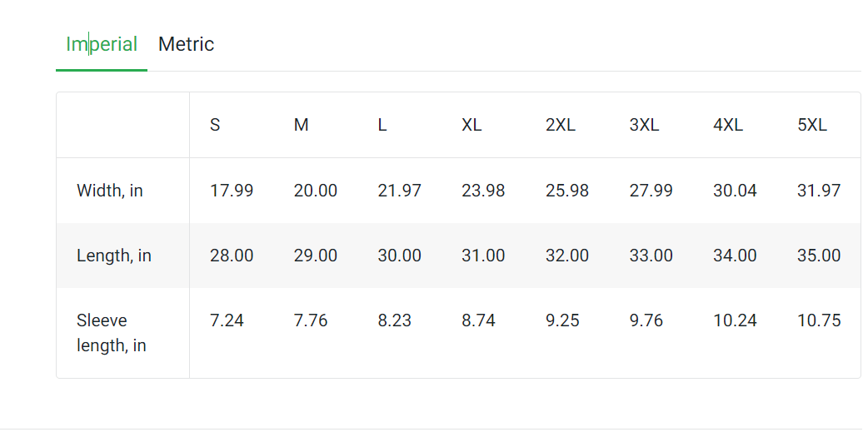This screenshot has height=432, width=868.
Task: Select the 35.00 length cell for 5XL
Action: (x=819, y=256)
